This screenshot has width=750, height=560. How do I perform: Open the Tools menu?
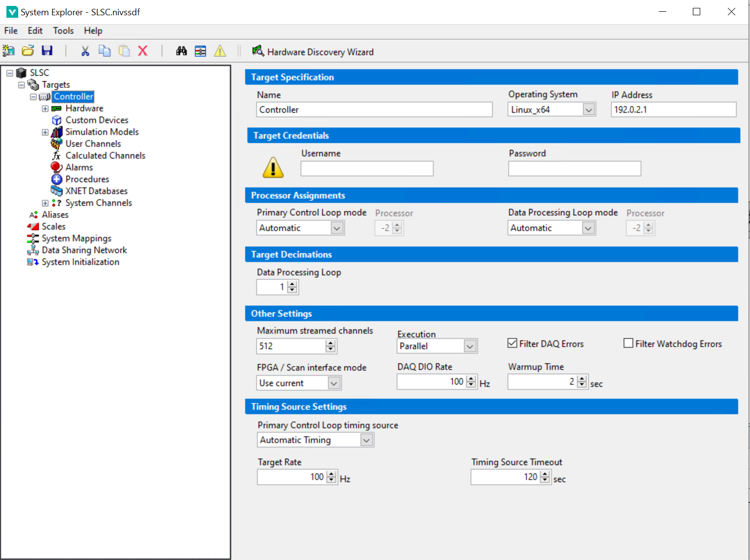click(x=63, y=31)
